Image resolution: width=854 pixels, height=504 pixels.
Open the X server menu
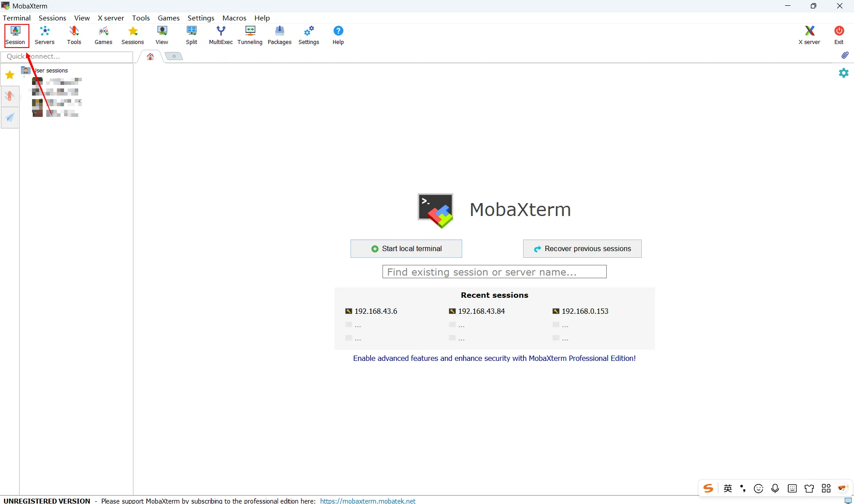click(x=111, y=18)
